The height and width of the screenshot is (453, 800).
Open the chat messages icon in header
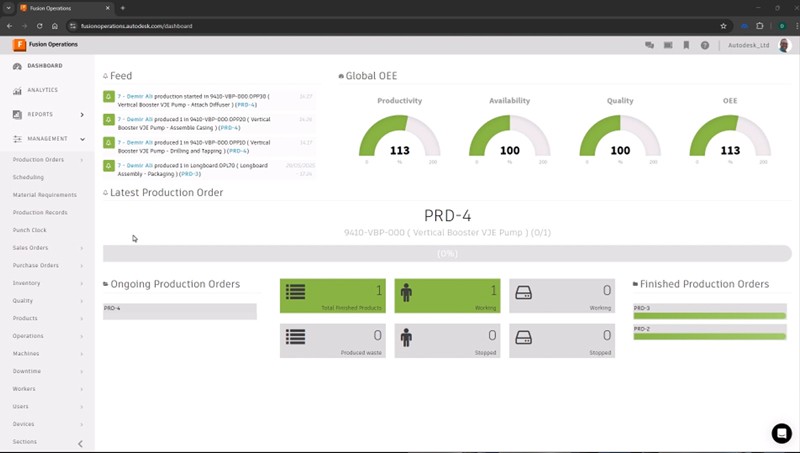point(649,45)
